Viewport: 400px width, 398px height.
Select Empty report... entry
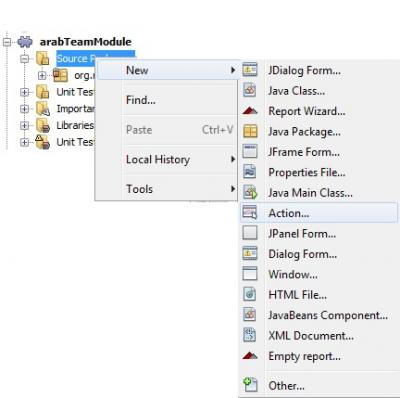point(319,356)
